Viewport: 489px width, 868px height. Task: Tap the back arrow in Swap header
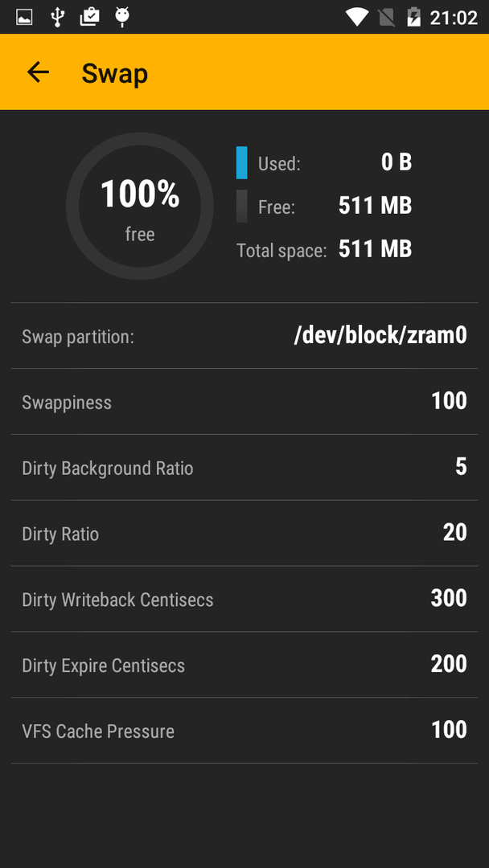coord(39,72)
